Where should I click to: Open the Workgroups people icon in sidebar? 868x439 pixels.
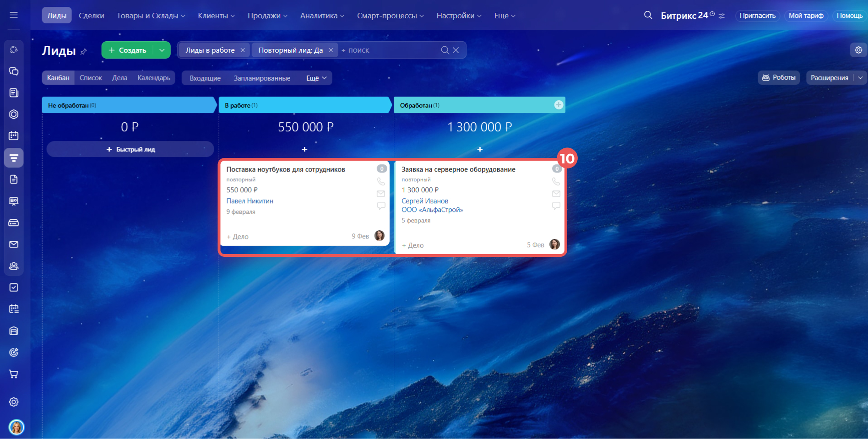click(x=14, y=266)
